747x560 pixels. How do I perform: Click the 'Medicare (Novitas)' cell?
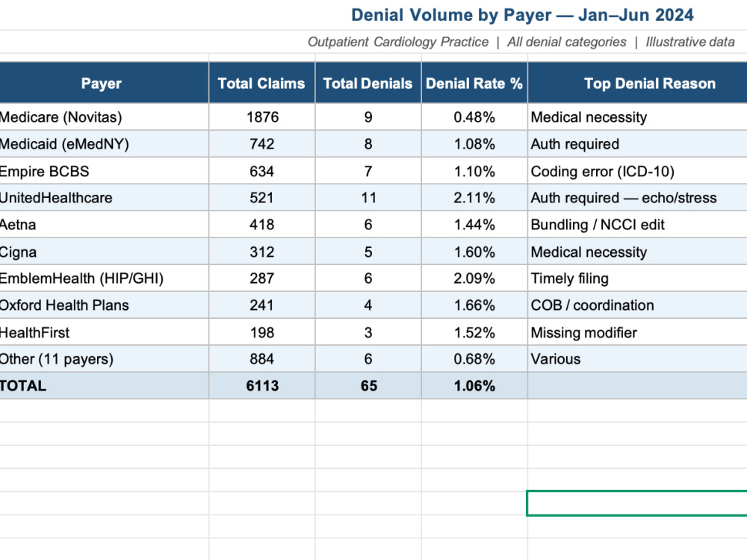pyautogui.click(x=104, y=117)
